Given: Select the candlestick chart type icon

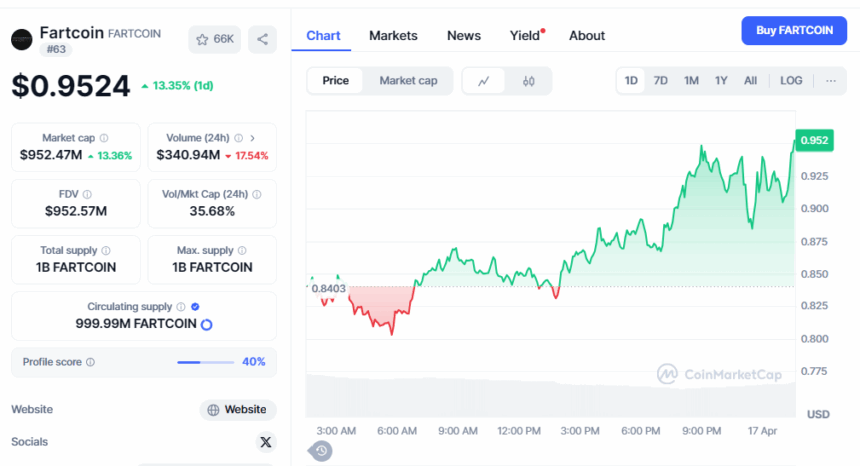Looking at the screenshot, I should (x=529, y=81).
